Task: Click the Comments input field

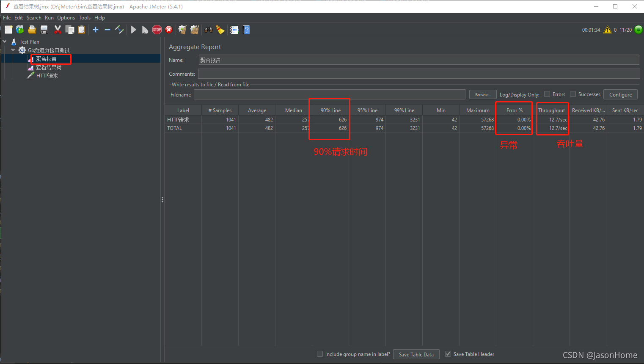Action: pos(419,74)
